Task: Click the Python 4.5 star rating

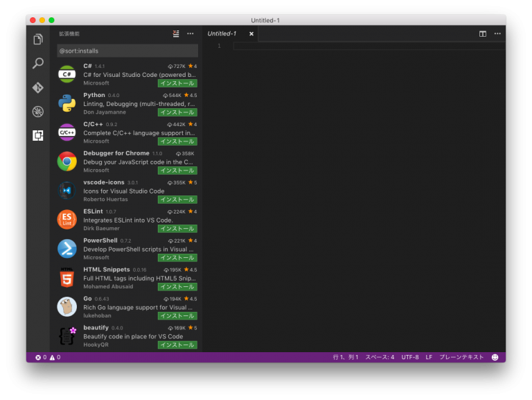Action: coord(190,96)
